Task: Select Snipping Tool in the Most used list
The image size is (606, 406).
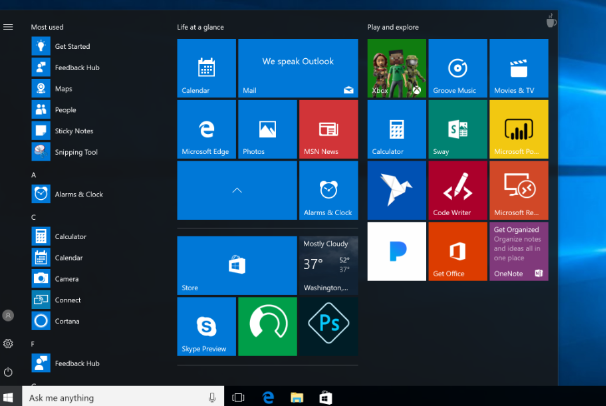Action: pyautogui.click(x=75, y=152)
